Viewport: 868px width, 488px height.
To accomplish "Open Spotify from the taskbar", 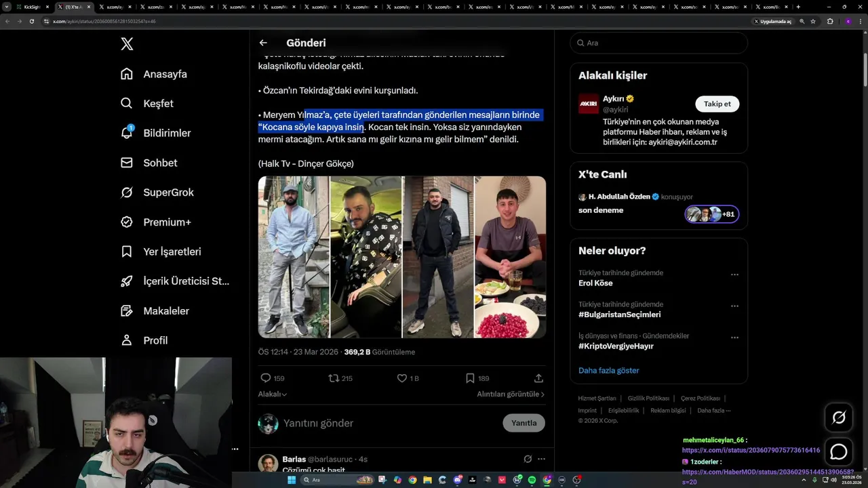I will 532,480.
